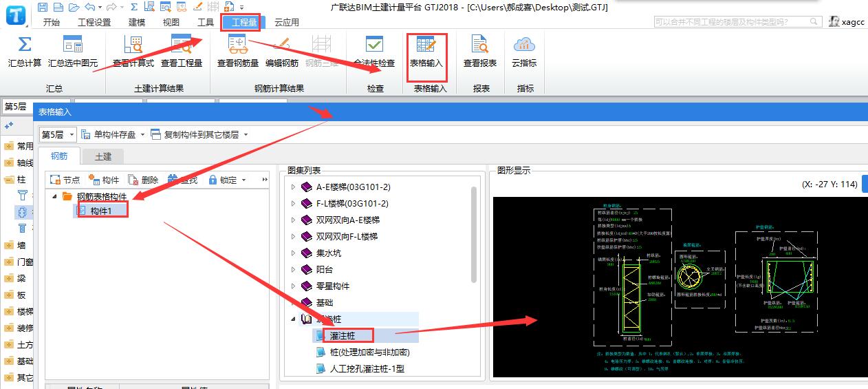This screenshot has width=868, height=389.
Task: Open 云应用 ribbon tab
Action: tap(287, 22)
